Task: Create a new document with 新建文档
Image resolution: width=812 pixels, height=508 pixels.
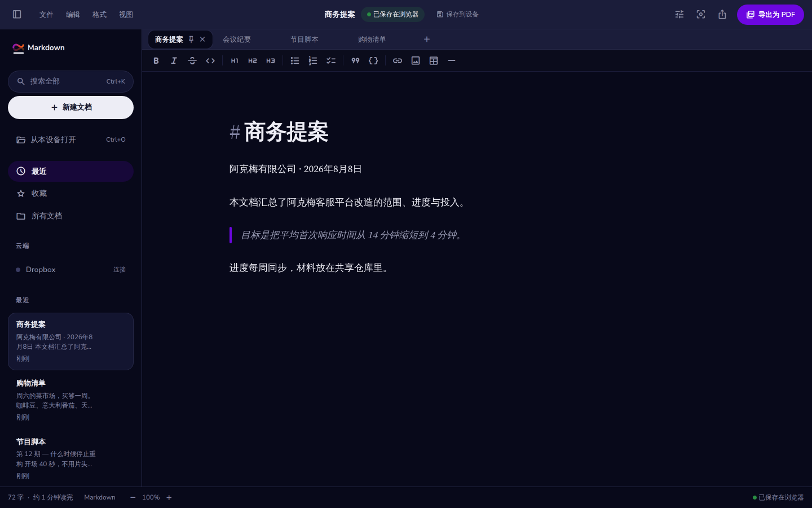Action: [70, 107]
